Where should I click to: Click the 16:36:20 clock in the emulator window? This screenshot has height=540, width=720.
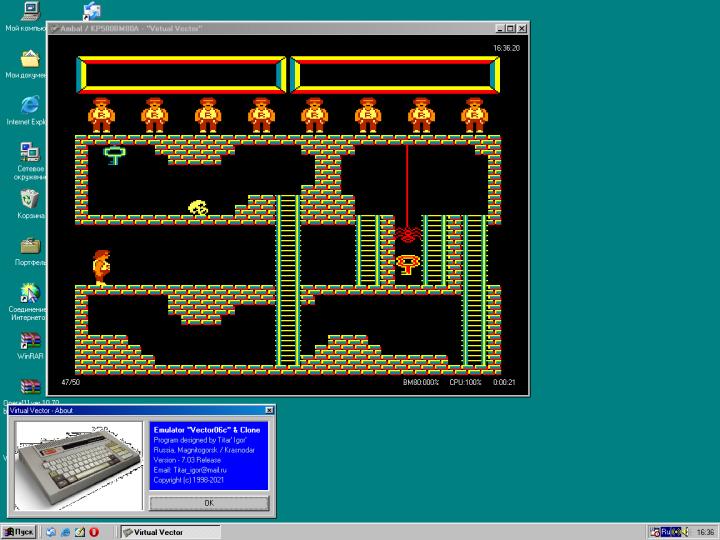(506, 48)
